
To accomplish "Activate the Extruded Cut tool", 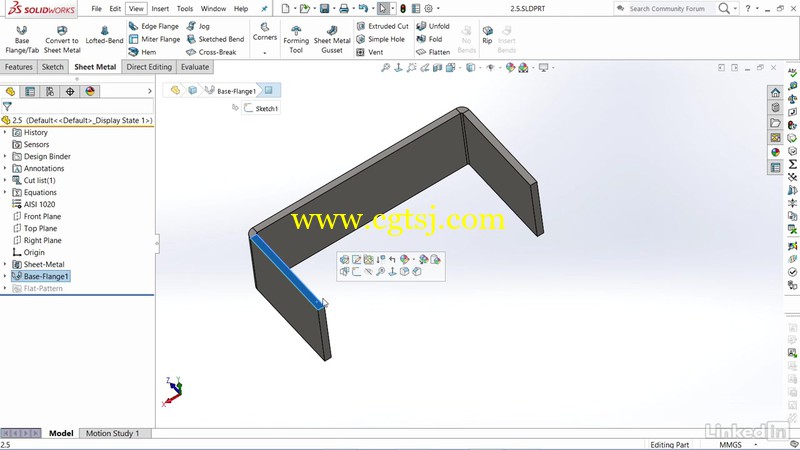I will click(x=382, y=26).
